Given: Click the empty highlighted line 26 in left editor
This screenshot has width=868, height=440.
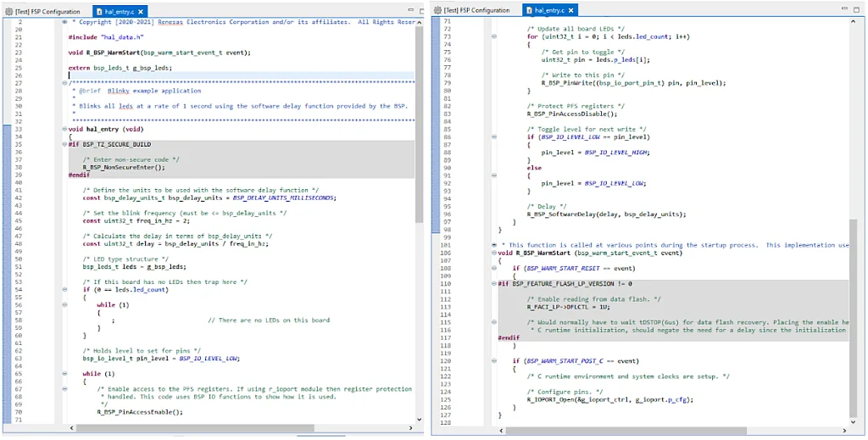Looking at the screenshot, I should point(241,75).
